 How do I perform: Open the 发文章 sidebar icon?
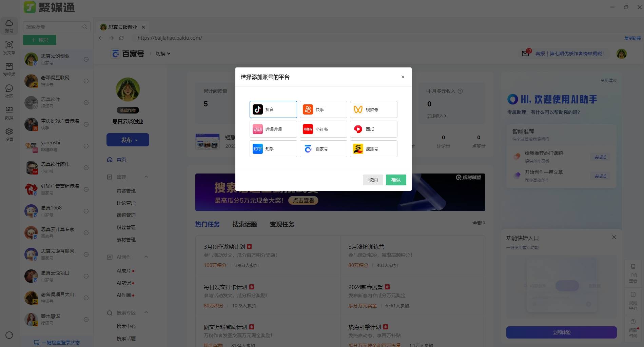coord(9,47)
